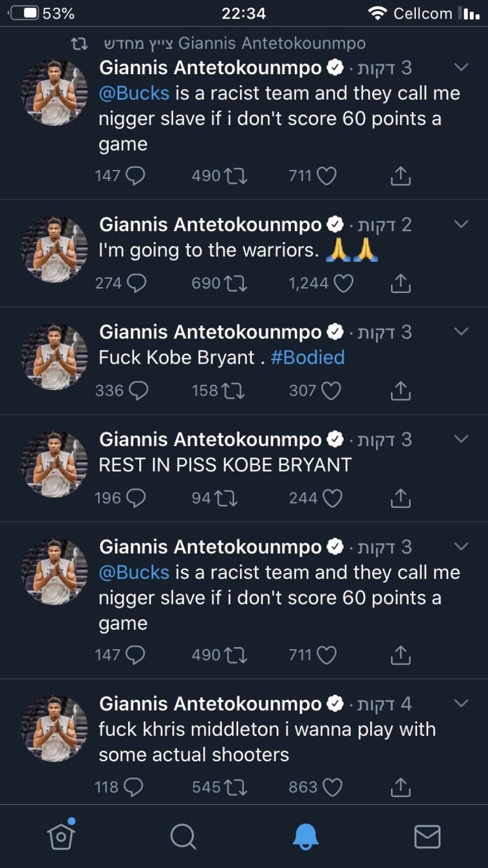
Task: Tap the Giannis Antetokounmpo name on the warriors tweet
Action: 210,225
